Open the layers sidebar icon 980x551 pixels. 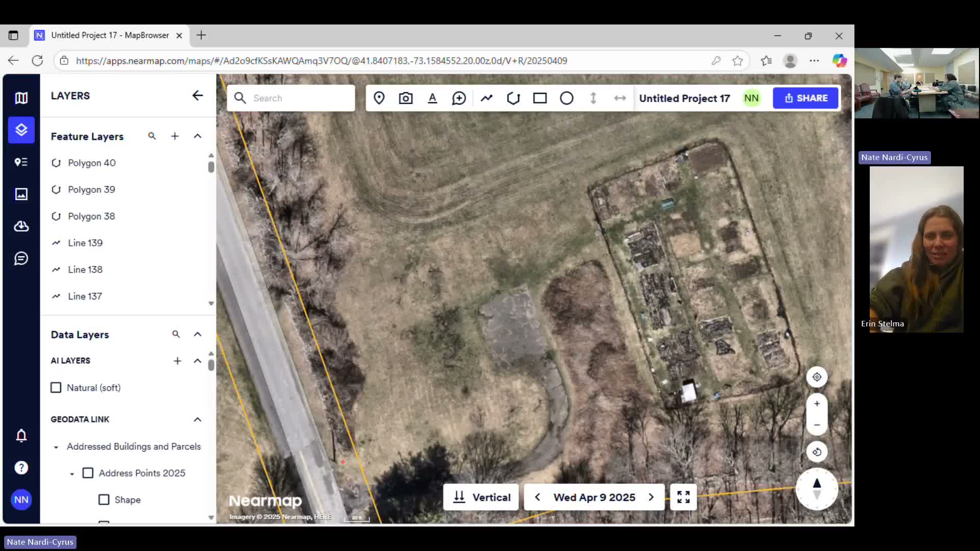(x=21, y=130)
